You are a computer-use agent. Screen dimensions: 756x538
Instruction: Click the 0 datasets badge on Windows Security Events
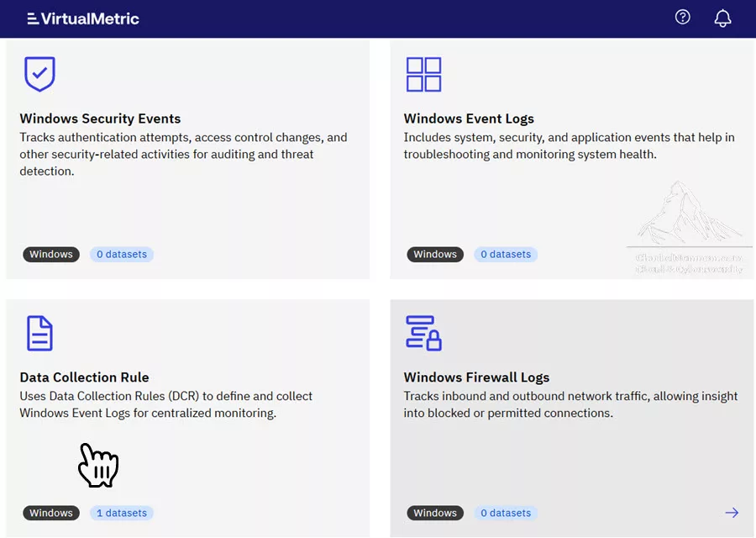122,254
